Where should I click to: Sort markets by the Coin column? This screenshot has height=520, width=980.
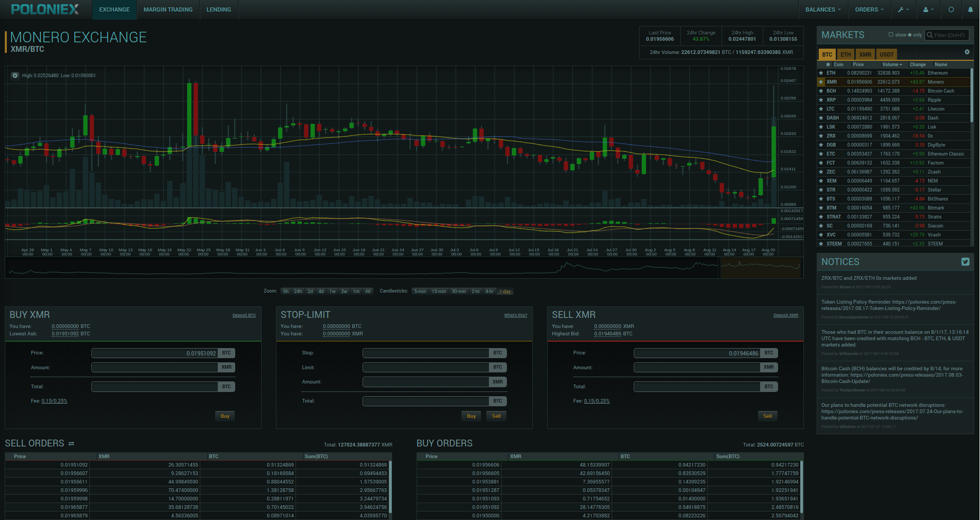coord(838,65)
